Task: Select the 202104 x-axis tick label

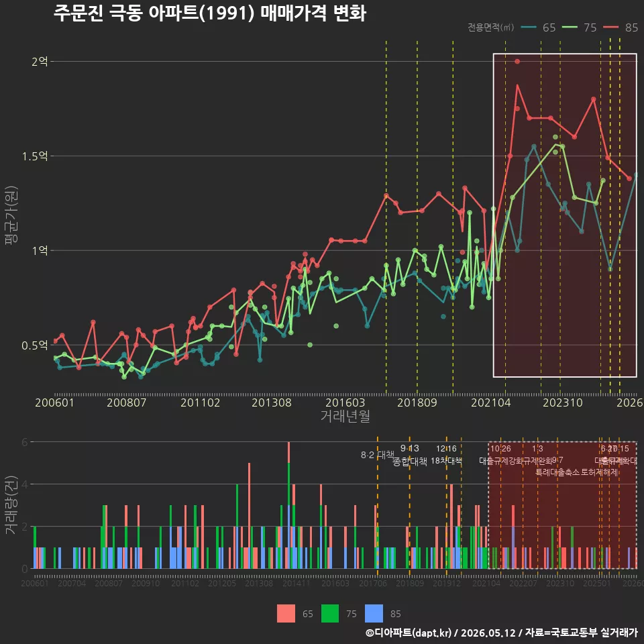Action: (491, 402)
